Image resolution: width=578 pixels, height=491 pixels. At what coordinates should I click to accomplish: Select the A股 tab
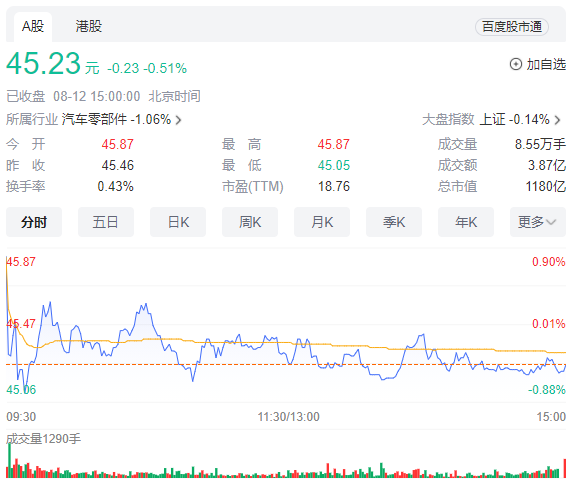(x=33, y=27)
